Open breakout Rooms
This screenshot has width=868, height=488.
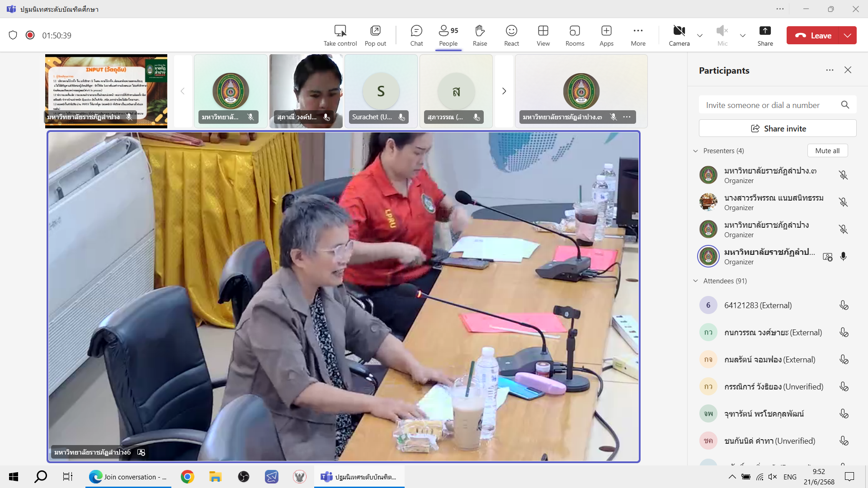point(575,35)
